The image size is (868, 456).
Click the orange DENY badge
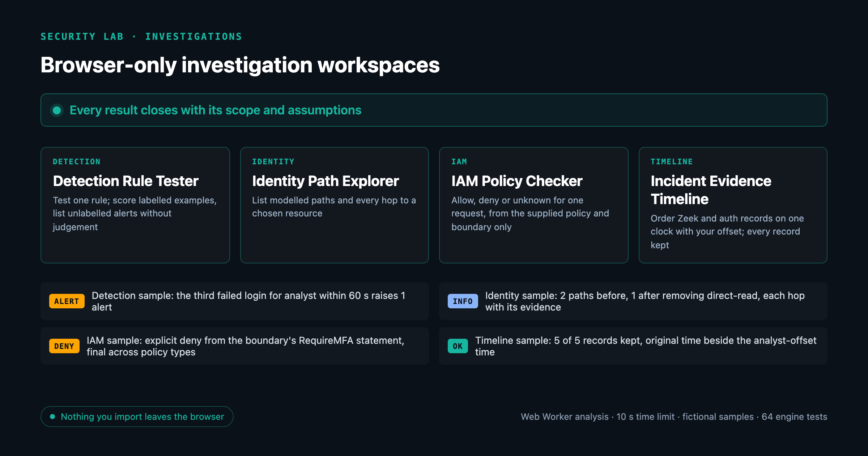64,346
